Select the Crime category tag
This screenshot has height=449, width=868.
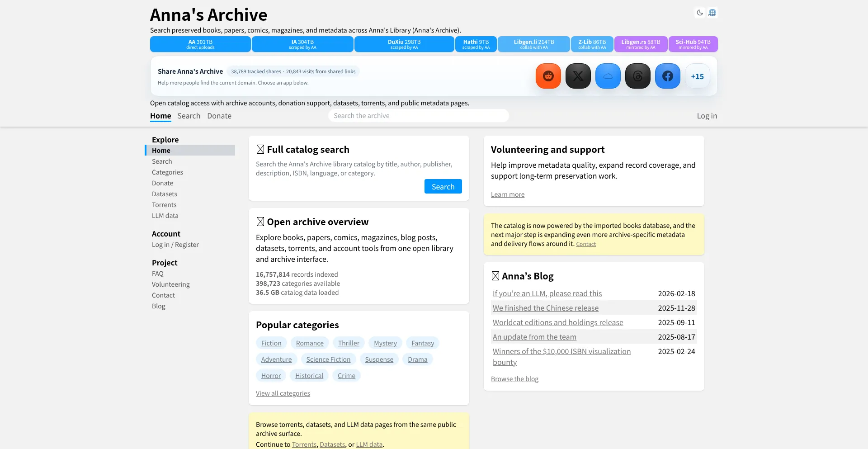[346, 376]
